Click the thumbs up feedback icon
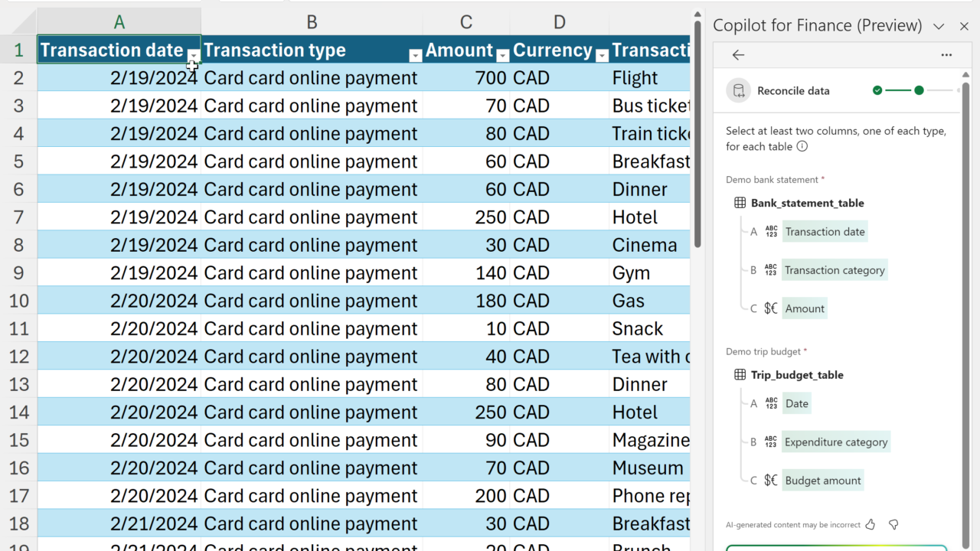The image size is (980, 551). 870,525
